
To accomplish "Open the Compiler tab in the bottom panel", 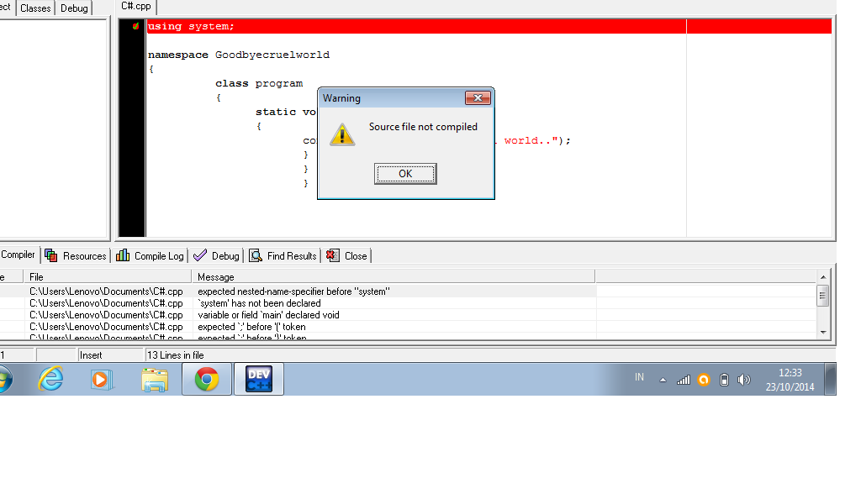I will pos(18,255).
